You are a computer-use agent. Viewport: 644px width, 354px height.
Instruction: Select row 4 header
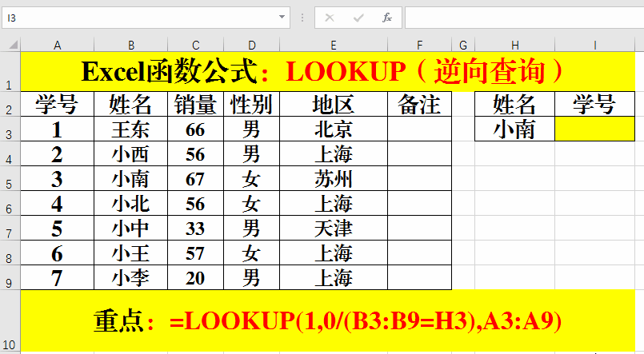pyautogui.click(x=10, y=153)
